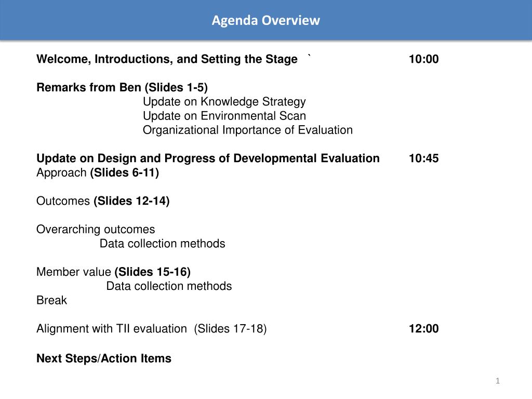Viewport: 532px width, 399px height.
Task: Click the 10:00 time entry
Action: click(x=423, y=59)
